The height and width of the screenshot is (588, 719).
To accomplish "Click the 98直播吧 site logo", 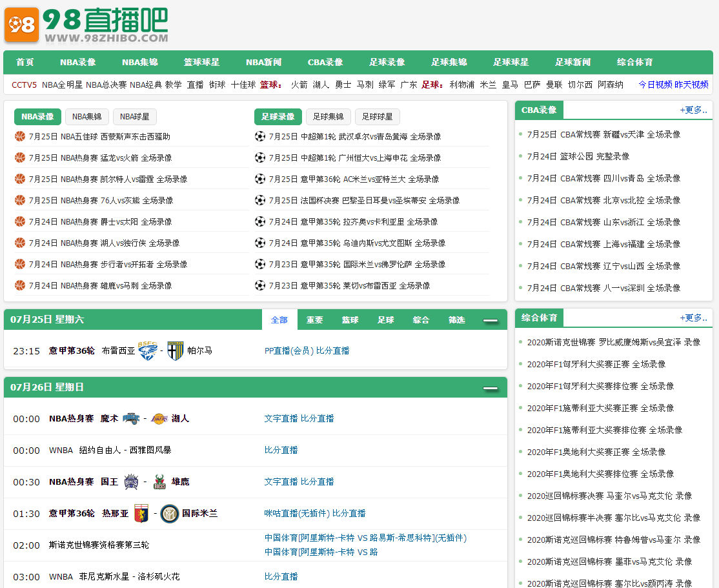I will click(86, 25).
